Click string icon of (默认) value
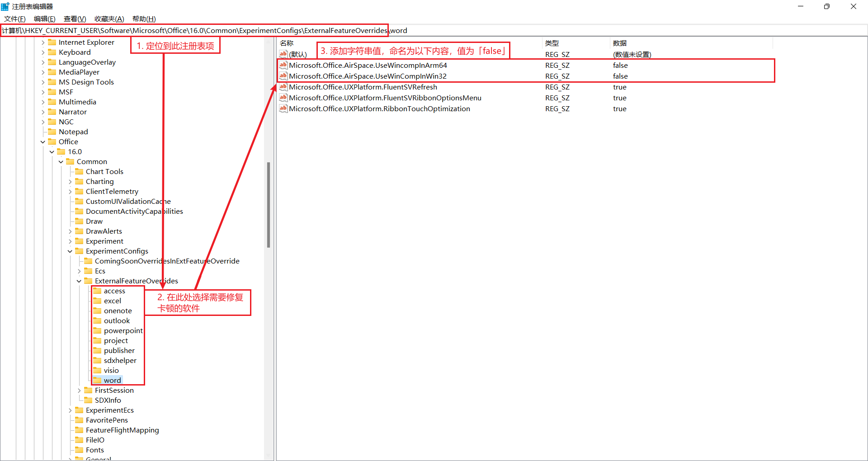The height and width of the screenshot is (461, 868). [283, 54]
